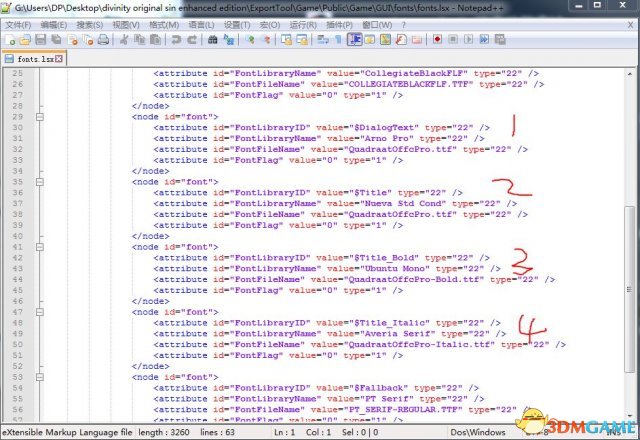Open Find with binoculars icon
Viewport: 640px width, 440px height.
(x=213, y=40)
